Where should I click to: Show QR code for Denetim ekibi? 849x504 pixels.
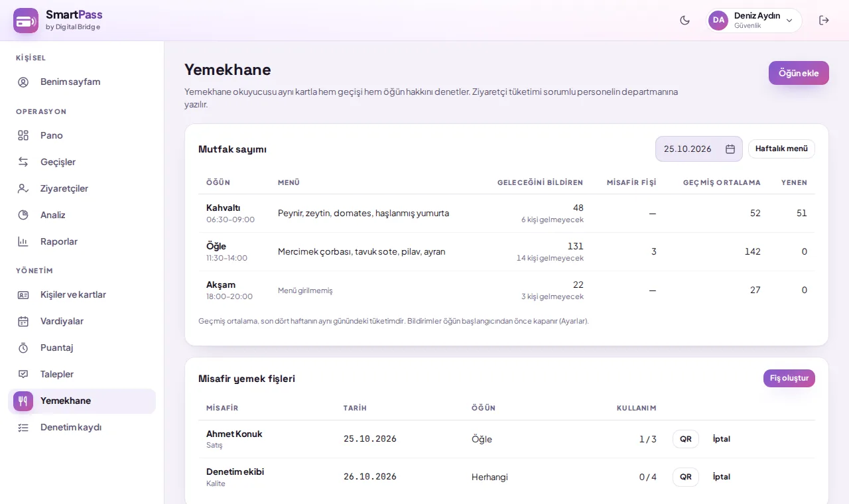686,477
